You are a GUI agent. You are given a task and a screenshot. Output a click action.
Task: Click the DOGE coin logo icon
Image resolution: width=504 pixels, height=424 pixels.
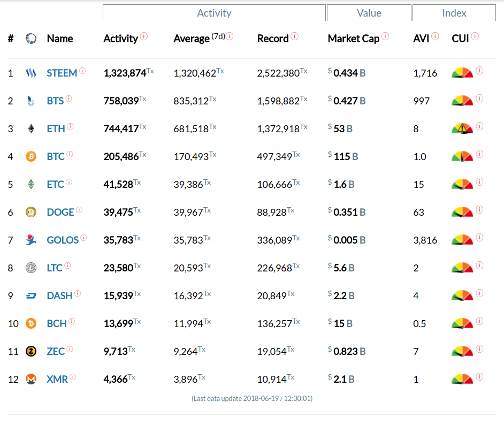pos(31,213)
